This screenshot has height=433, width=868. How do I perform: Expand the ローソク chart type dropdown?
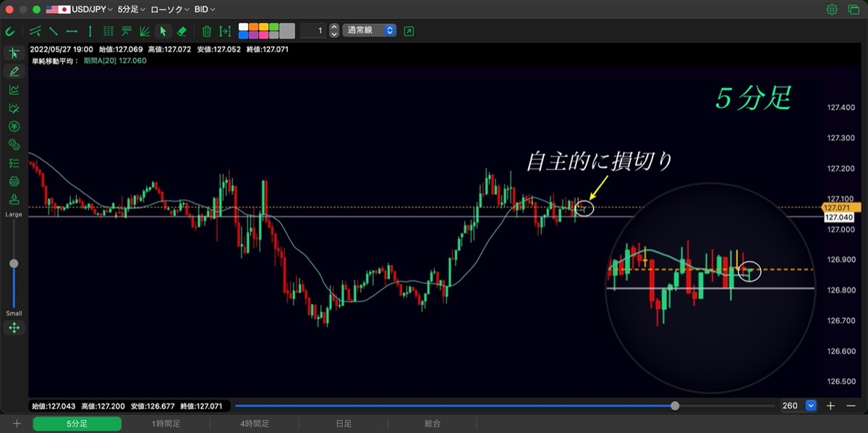pos(169,9)
